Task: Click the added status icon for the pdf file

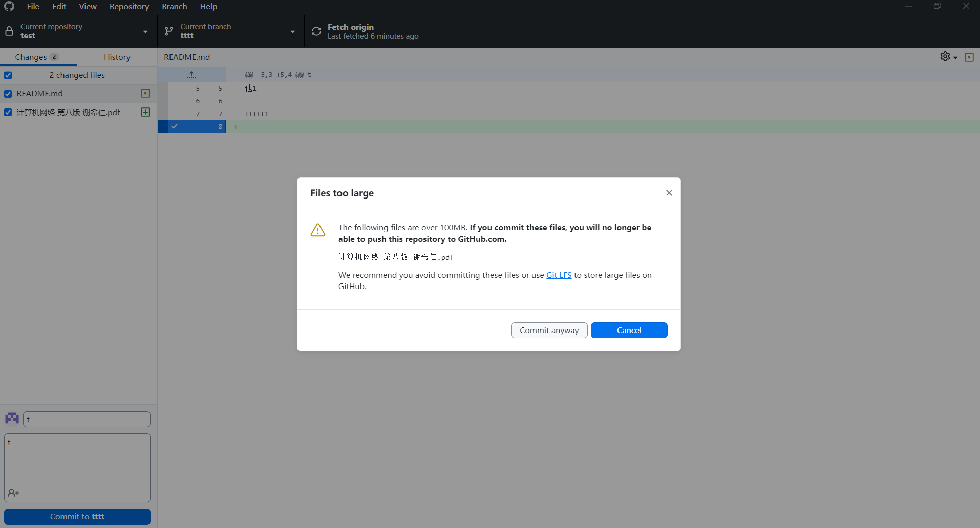Action: tap(145, 112)
